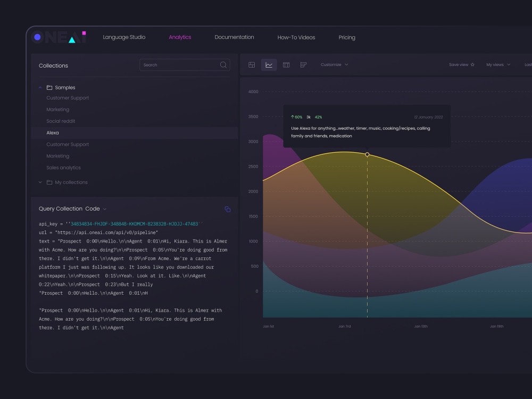Viewport: 532px width, 399px height.
Task: Open the Code language dropdown
Action: tap(96, 209)
